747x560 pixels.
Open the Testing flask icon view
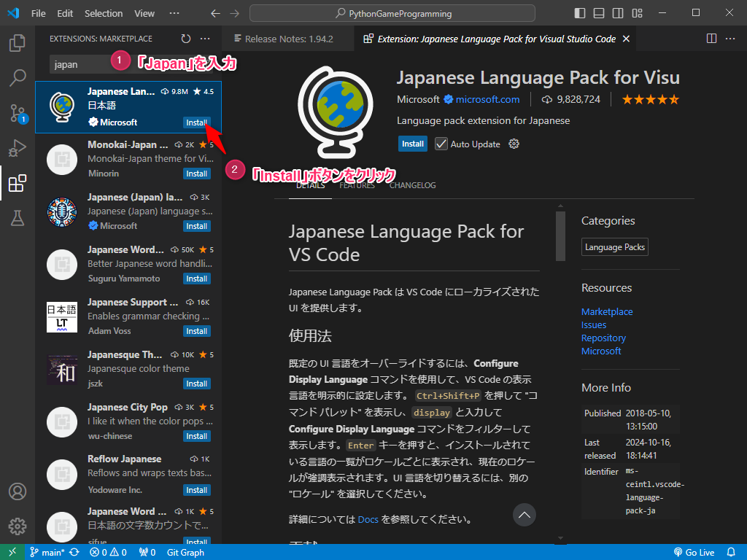(x=18, y=217)
